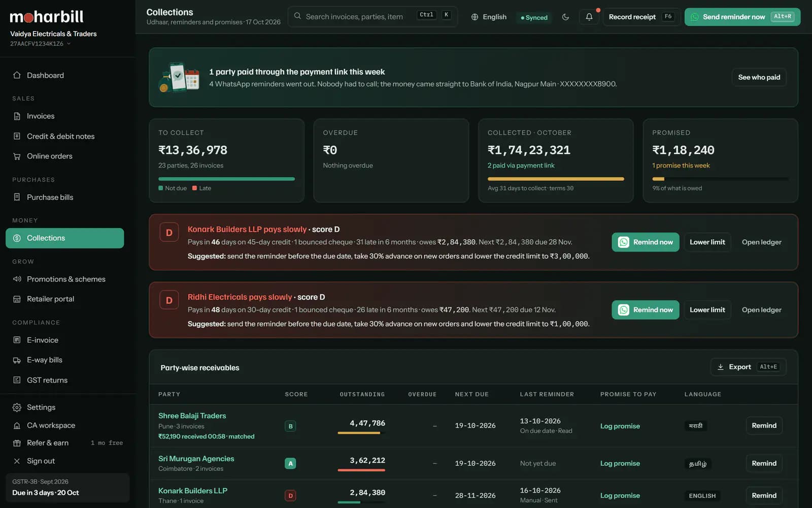The height and width of the screenshot is (508, 812).
Task: Click the GST returns icon
Action: click(17, 380)
